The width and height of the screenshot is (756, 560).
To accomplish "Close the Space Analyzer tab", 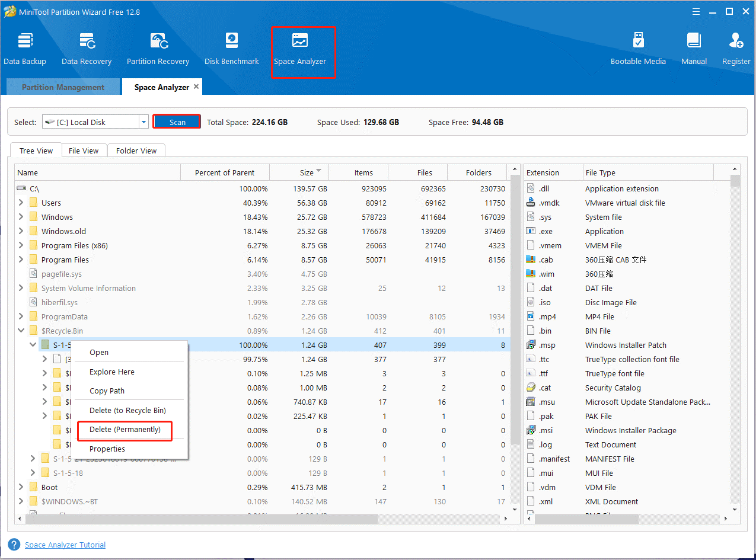I will 196,87.
